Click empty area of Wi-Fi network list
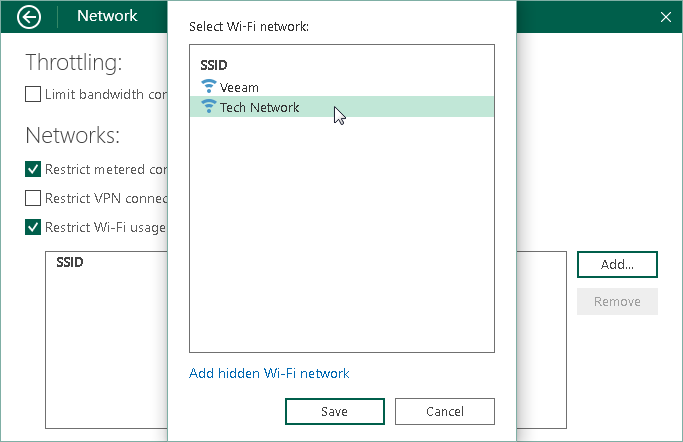 coord(341,240)
